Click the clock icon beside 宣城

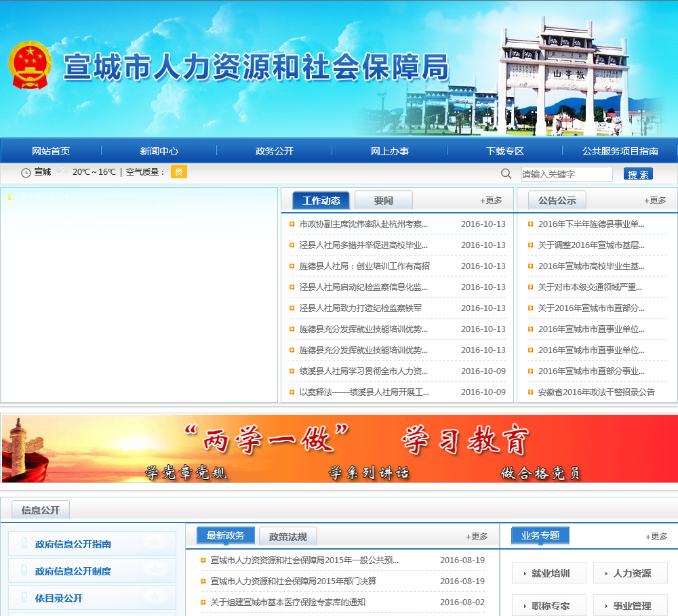26,173
